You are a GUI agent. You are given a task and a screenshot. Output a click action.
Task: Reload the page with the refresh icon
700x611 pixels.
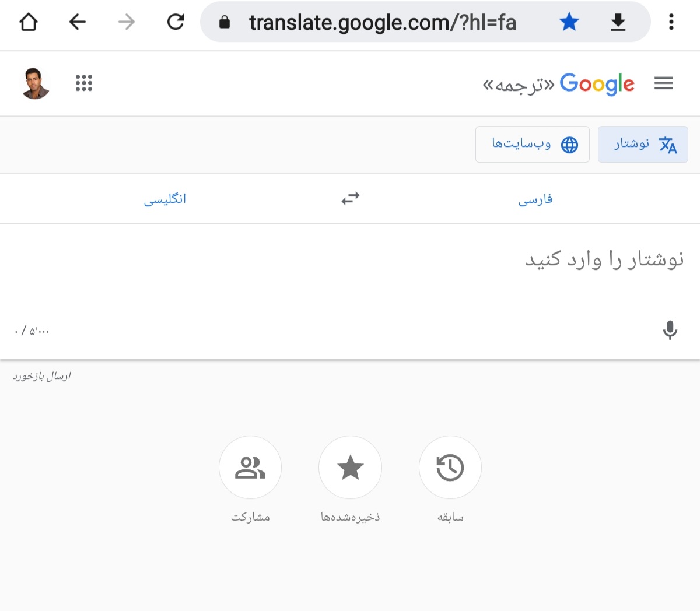(176, 22)
